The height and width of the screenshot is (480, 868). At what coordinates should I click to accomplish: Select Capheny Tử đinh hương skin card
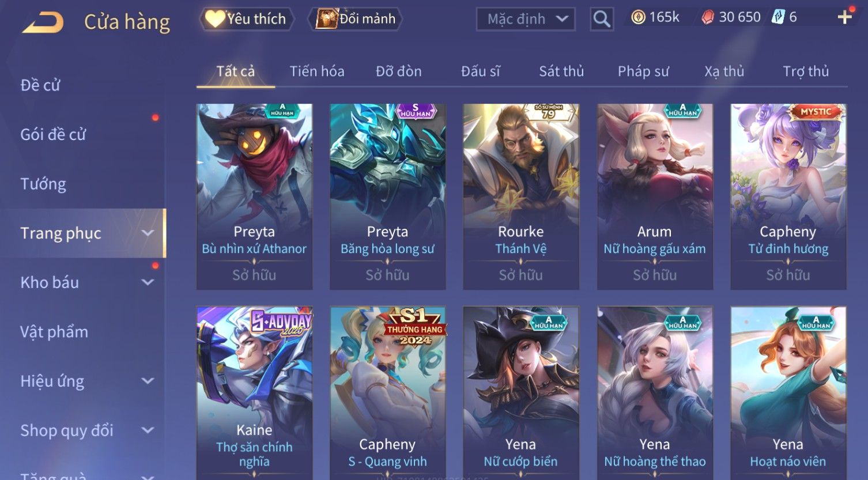pyautogui.click(x=788, y=196)
